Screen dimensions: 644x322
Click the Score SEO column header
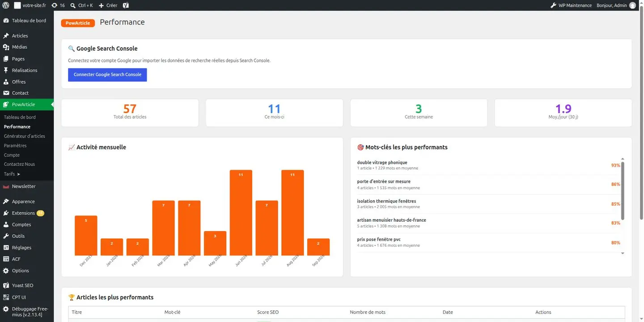(268, 312)
